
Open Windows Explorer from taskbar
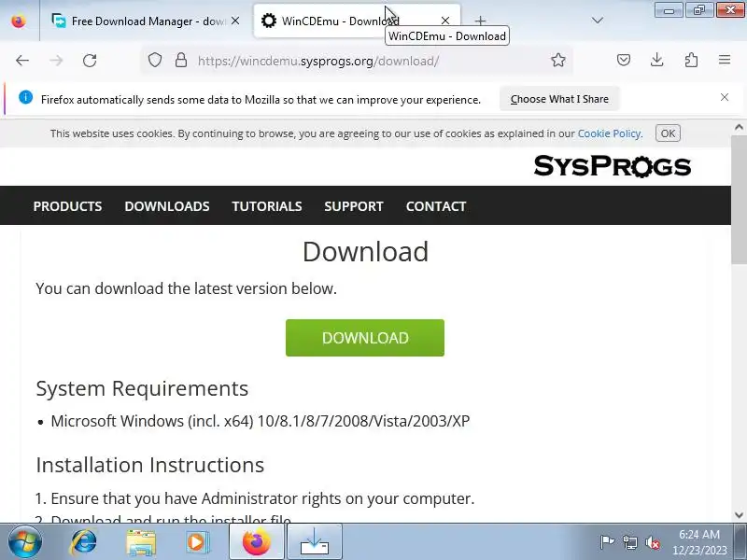pos(141,542)
